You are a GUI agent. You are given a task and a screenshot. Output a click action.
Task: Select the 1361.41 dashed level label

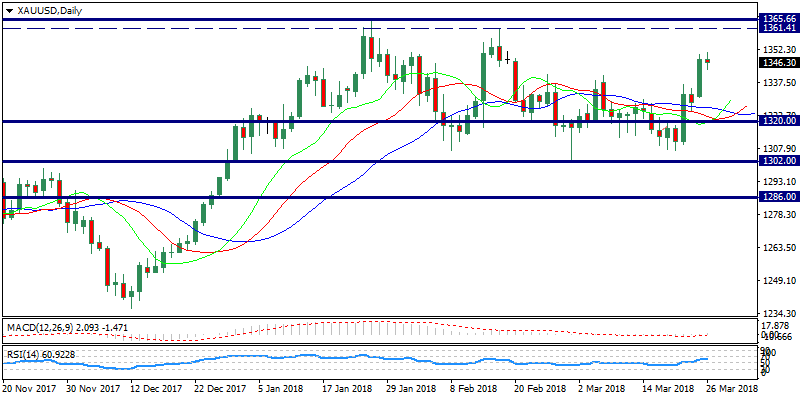click(778, 28)
